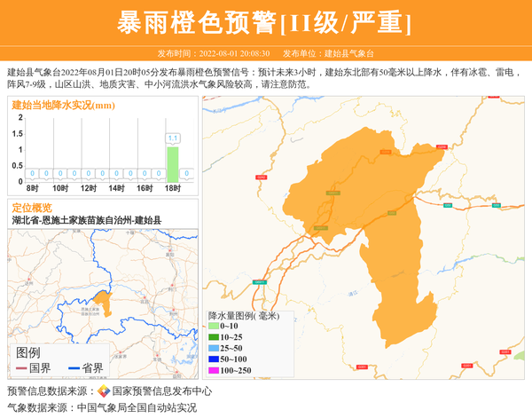532x418 pixels.
Task: Select the dark green 10~25 legend swatch
Action: [214, 337]
